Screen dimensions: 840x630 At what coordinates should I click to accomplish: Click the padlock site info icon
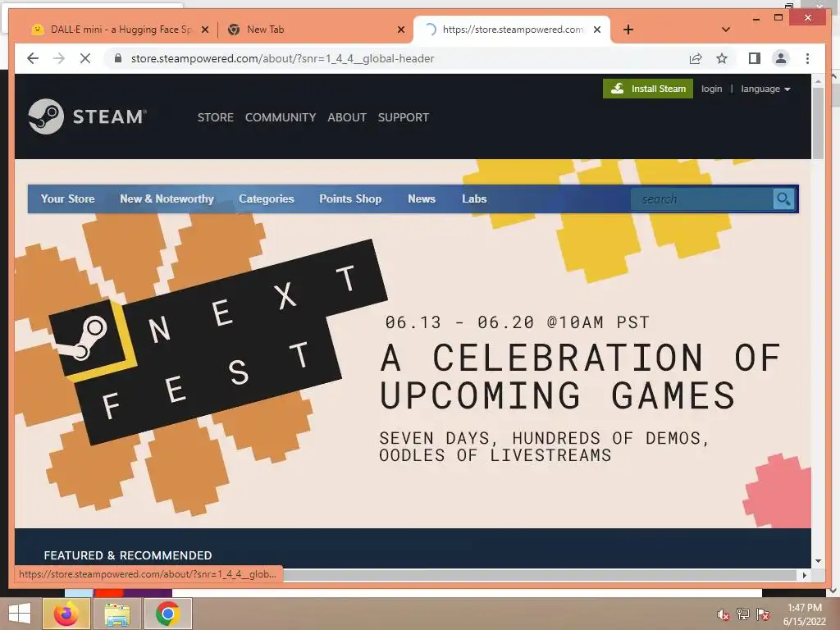(118, 58)
